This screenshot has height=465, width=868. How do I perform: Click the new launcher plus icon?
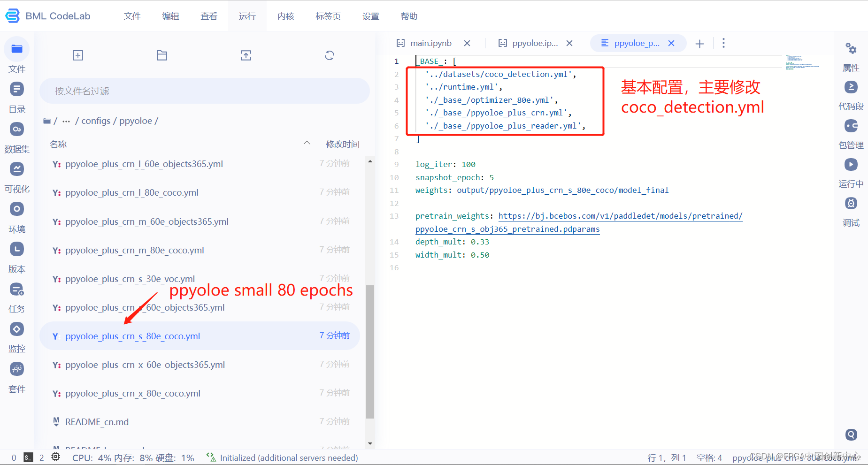tap(78, 55)
